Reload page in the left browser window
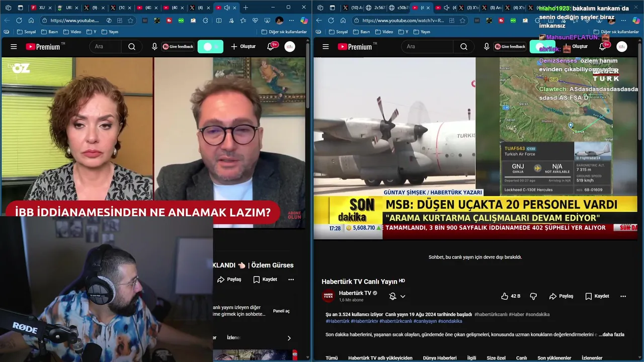Image resolution: width=644 pixels, height=362 pixels. (19, 21)
